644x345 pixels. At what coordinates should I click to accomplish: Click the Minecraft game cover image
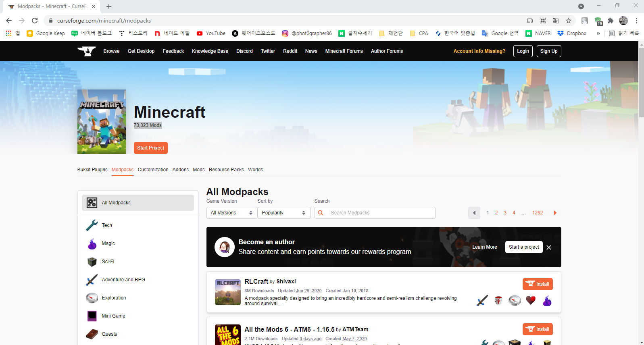coord(102,122)
